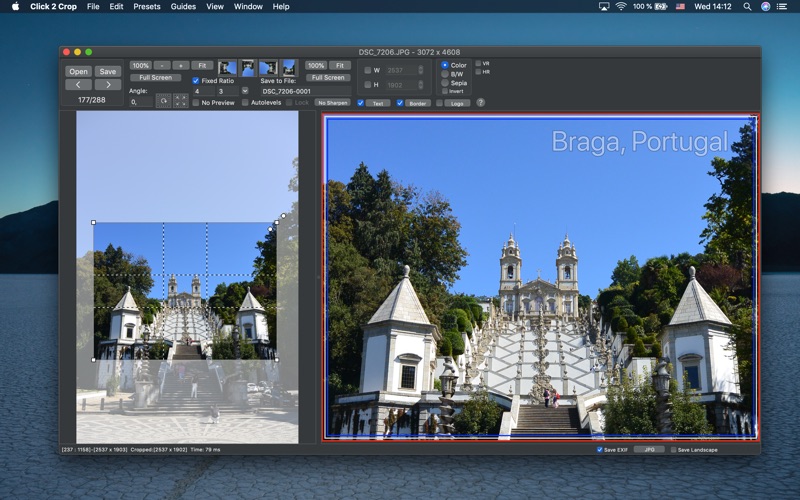
Task: Click the Save to File name field
Action: [x=306, y=91]
